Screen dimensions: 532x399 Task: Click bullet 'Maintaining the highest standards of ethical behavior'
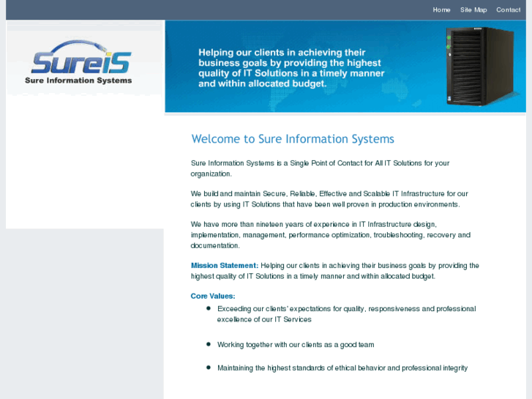coord(342,368)
